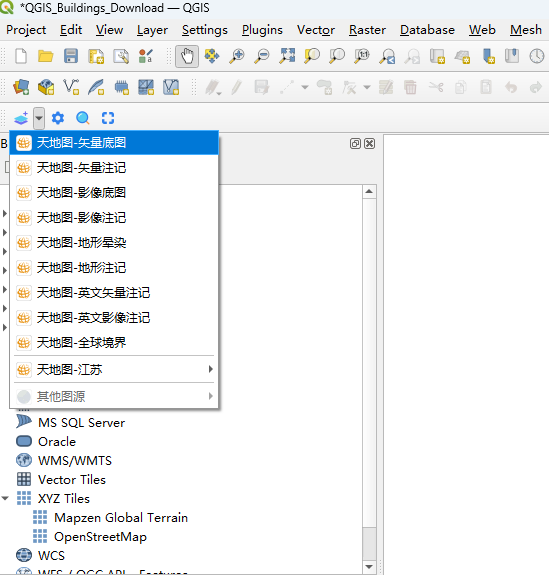Select the Zoom Out magnifier tool
The image size is (549, 575).
pyautogui.click(x=262, y=56)
